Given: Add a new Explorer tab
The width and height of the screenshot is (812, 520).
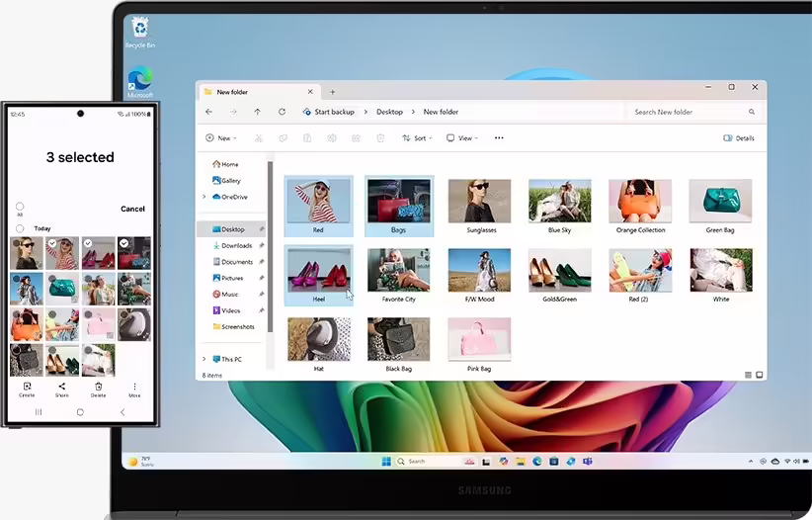Looking at the screenshot, I should pos(333,92).
